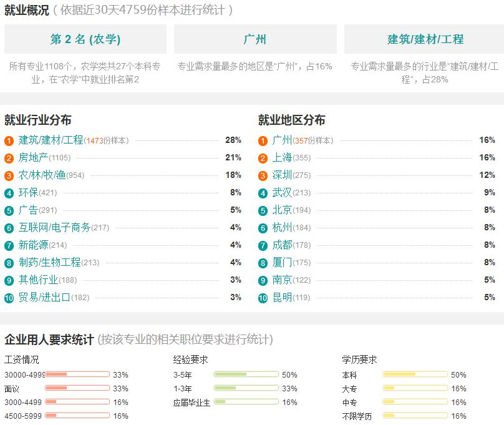Open the 北京 city link

click(x=282, y=210)
